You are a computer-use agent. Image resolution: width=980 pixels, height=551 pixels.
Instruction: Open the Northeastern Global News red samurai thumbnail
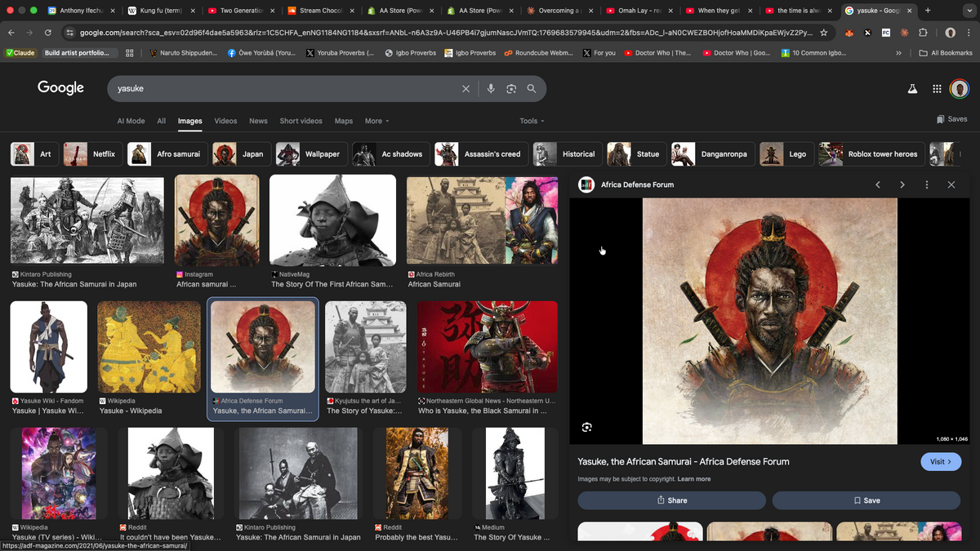488,347
